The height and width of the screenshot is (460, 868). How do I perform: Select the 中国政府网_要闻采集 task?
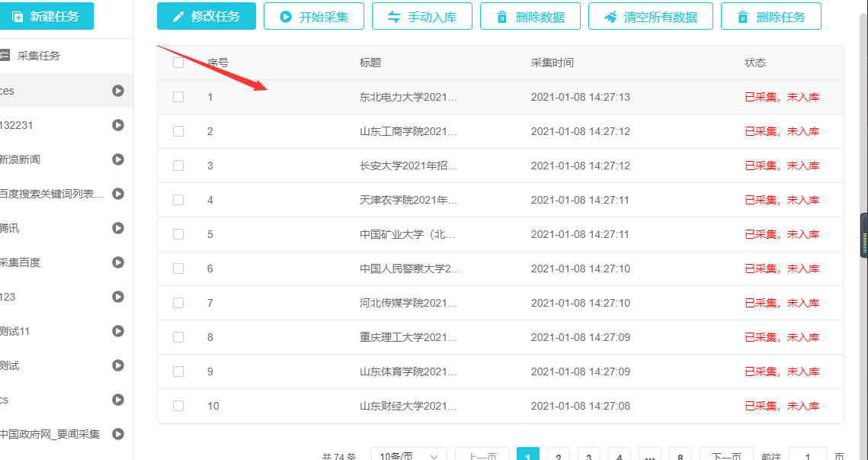click(x=66, y=434)
